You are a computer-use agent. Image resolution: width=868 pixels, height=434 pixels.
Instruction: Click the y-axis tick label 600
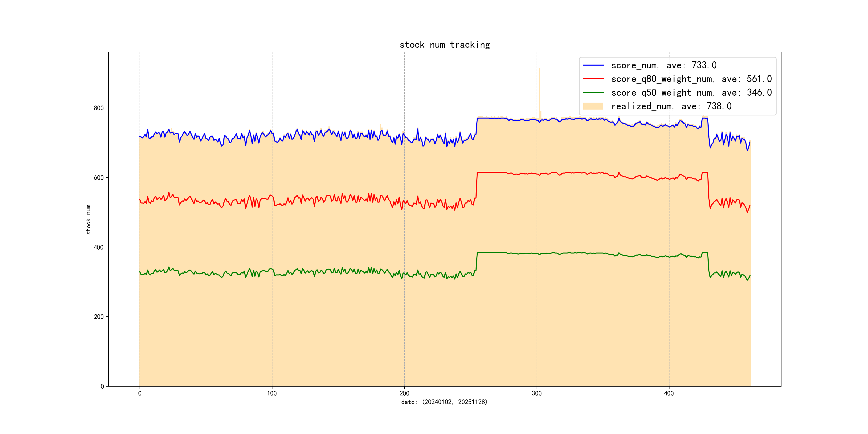pyautogui.click(x=99, y=178)
